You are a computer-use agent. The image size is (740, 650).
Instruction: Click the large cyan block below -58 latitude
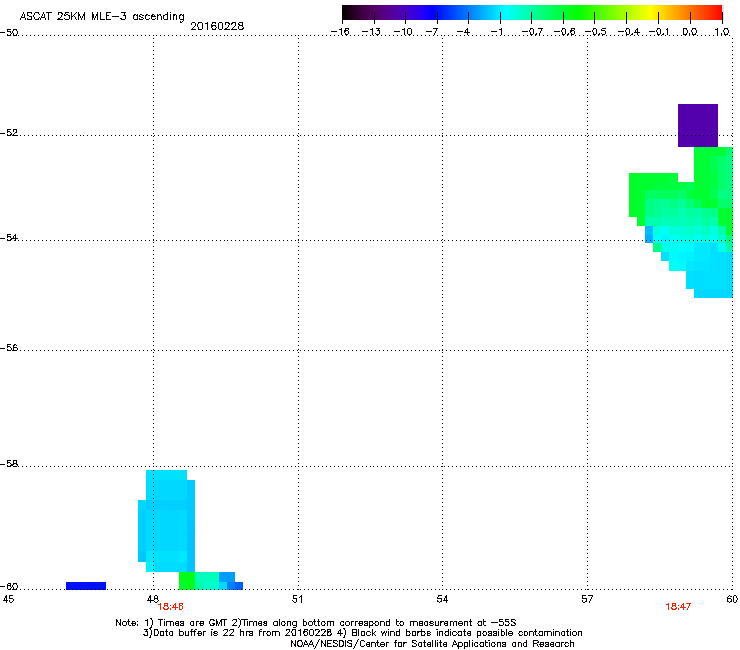[167, 521]
